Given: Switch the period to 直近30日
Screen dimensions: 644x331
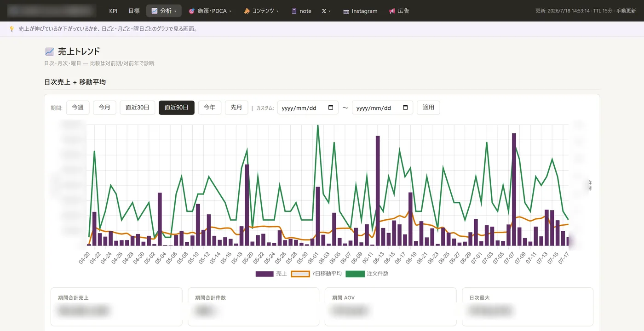Looking at the screenshot, I should tap(138, 108).
